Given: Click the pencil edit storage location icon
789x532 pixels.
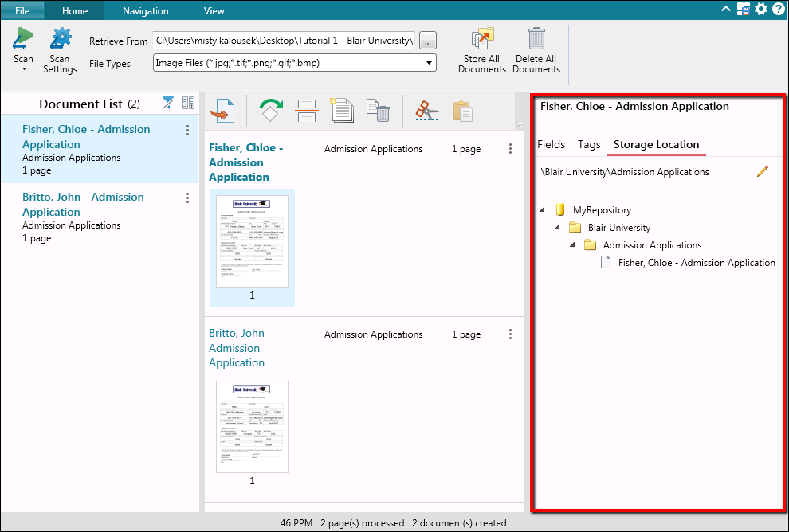Looking at the screenshot, I should (763, 171).
